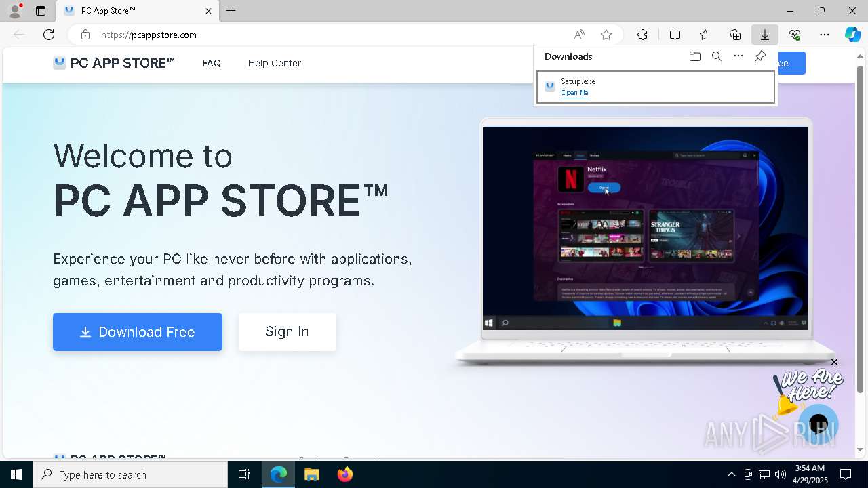Click the taskbar search box
868x488 pixels.
tap(130, 474)
